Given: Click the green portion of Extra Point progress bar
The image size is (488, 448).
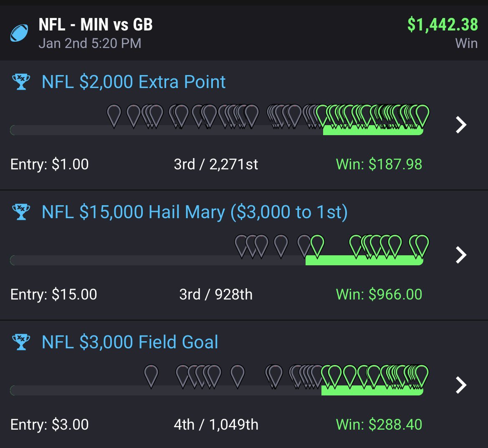Looking at the screenshot, I should [x=373, y=131].
